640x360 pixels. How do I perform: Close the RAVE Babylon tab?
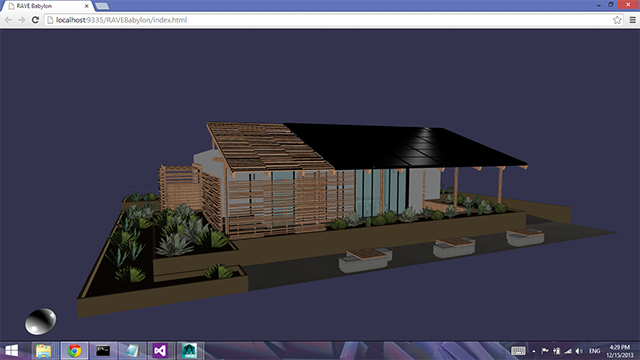point(87,6)
